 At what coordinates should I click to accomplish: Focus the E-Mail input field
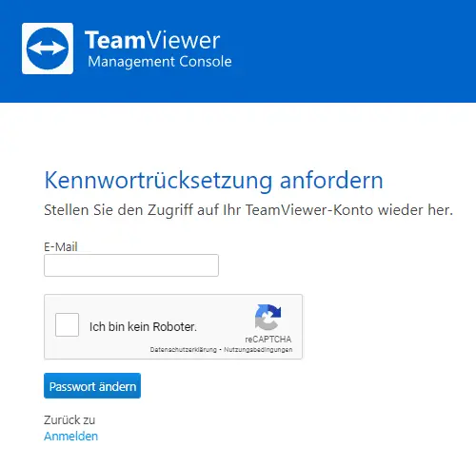[131, 265]
